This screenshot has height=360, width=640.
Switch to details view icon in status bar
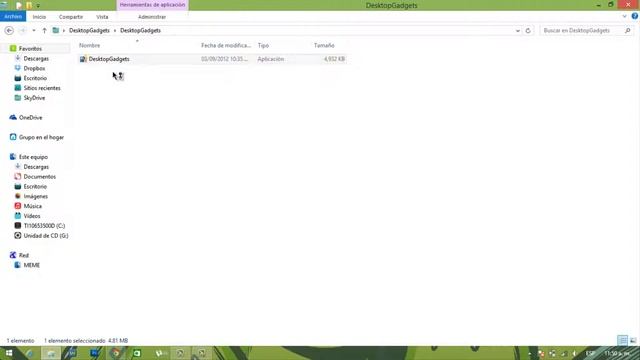pos(622,340)
